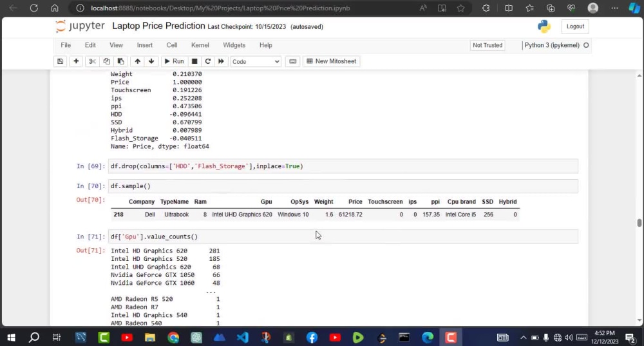Image resolution: width=644 pixels, height=346 pixels.
Task: Open Facebook from the taskbar
Action: click(x=312, y=338)
